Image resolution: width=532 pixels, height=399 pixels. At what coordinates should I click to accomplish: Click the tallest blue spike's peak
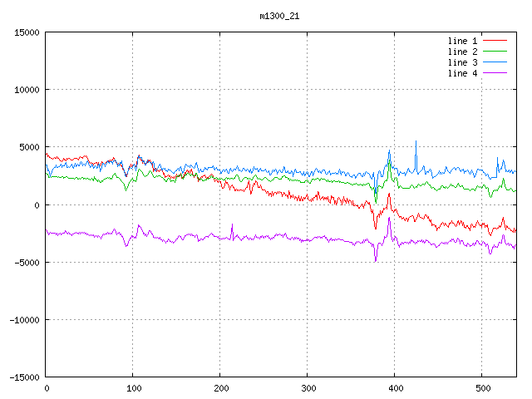click(416, 141)
